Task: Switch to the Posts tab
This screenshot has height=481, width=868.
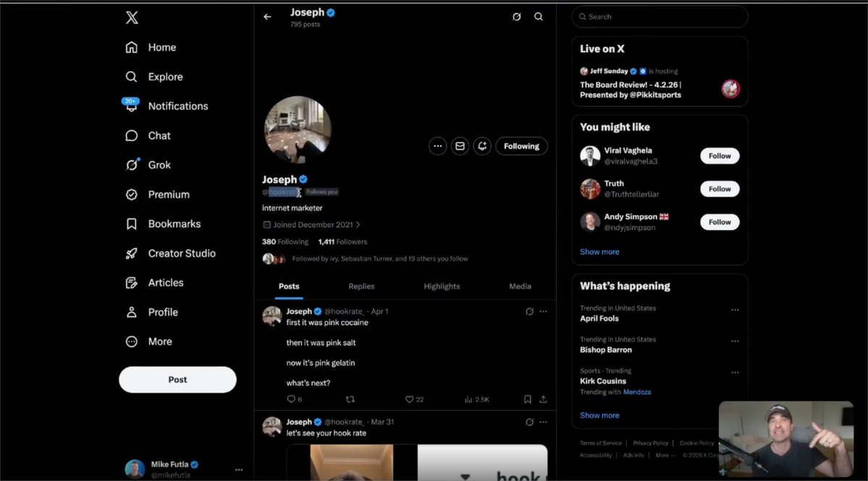Action: pyautogui.click(x=289, y=286)
